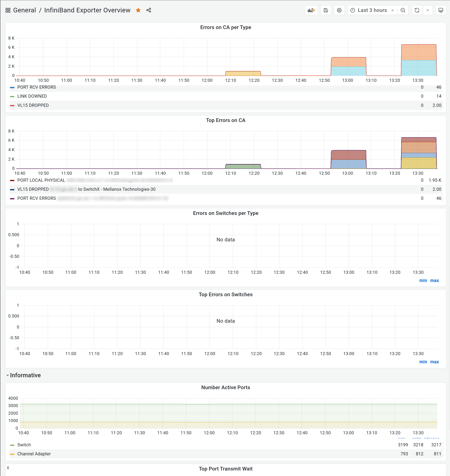The image size is (450, 476).
Task: Open the refresh interval dropdown arrow
Action: pyautogui.click(x=427, y=10)
